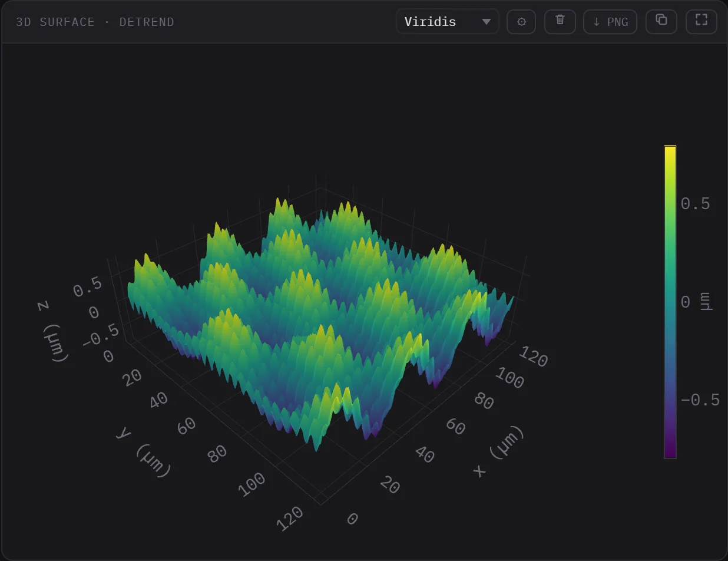Click the y-axis tick label 80

[x=217, y=454]
